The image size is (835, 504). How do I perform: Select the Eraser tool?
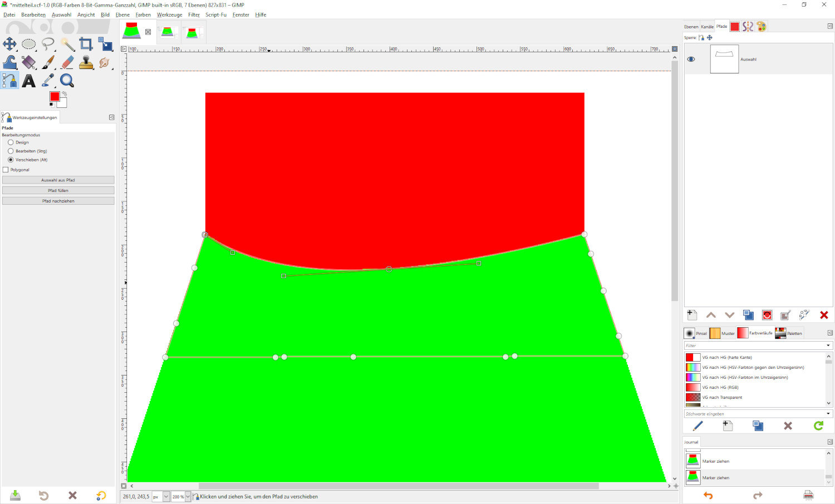point(67,62)
